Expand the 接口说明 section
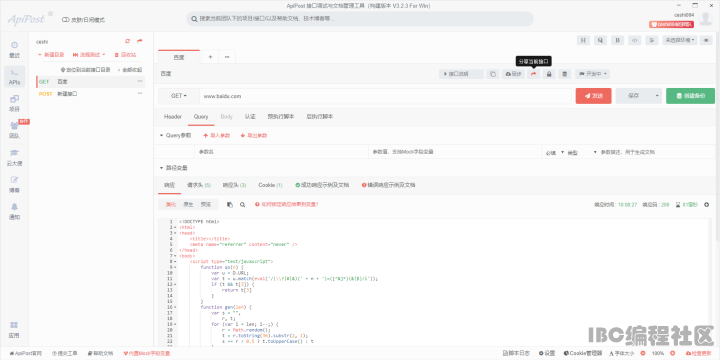720x360 pixels. tap(461, 74)
